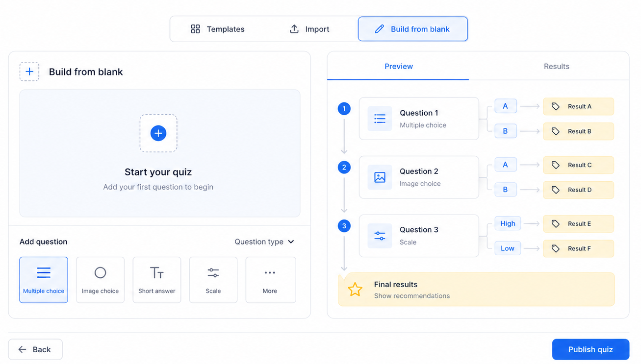The height and width of the screenshot is (364, 641).
Task: Open the Preview tab
Action: 398,66
